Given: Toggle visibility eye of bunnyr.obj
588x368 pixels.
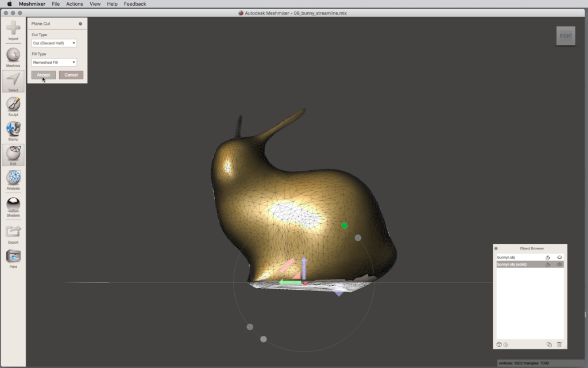Looking at the screenshot, I should (x=559, y=257).
